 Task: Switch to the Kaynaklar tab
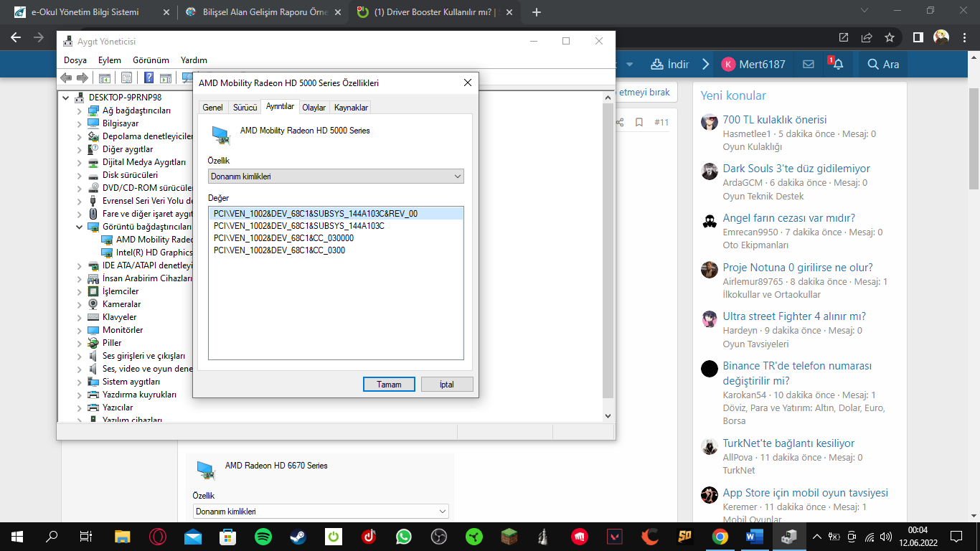coord(351,108)
